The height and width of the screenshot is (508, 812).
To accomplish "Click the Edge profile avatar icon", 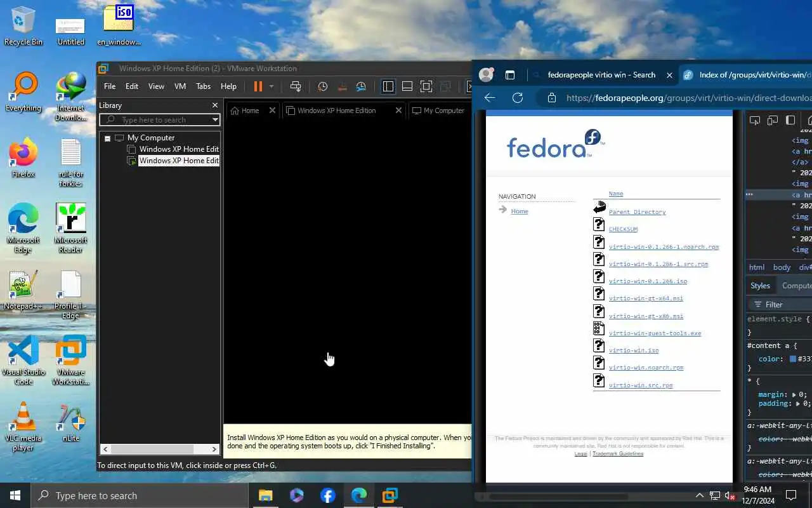I will 487,75.
